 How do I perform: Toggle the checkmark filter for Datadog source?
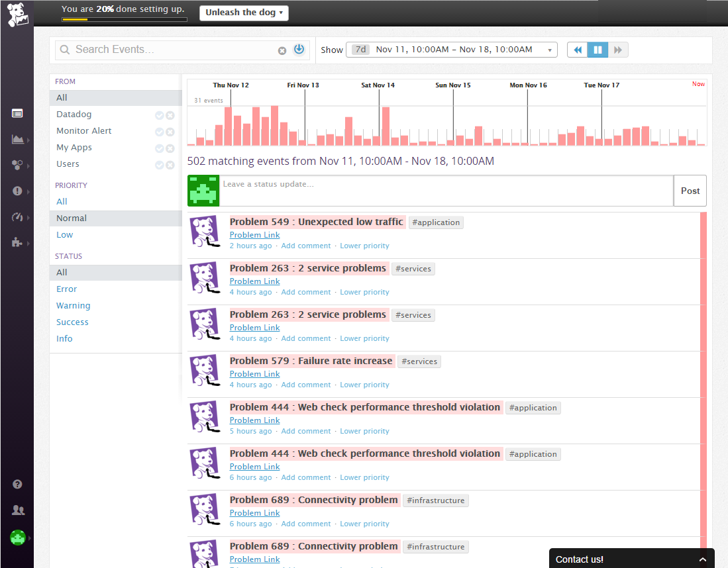159,115
